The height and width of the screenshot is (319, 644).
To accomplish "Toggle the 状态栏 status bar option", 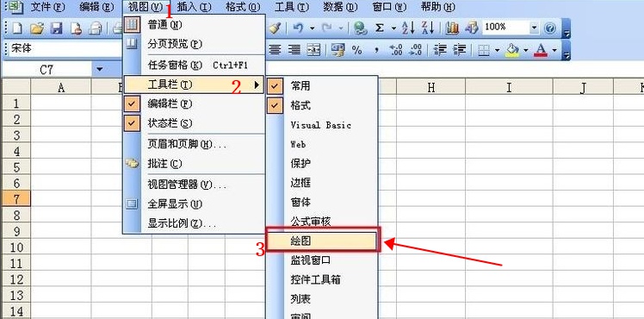I will [194, 123].
